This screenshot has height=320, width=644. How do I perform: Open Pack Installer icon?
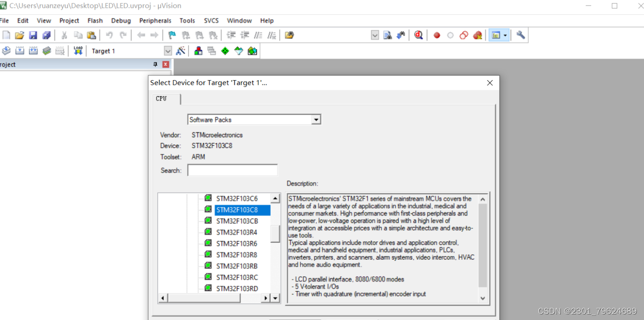click(252, 51)
